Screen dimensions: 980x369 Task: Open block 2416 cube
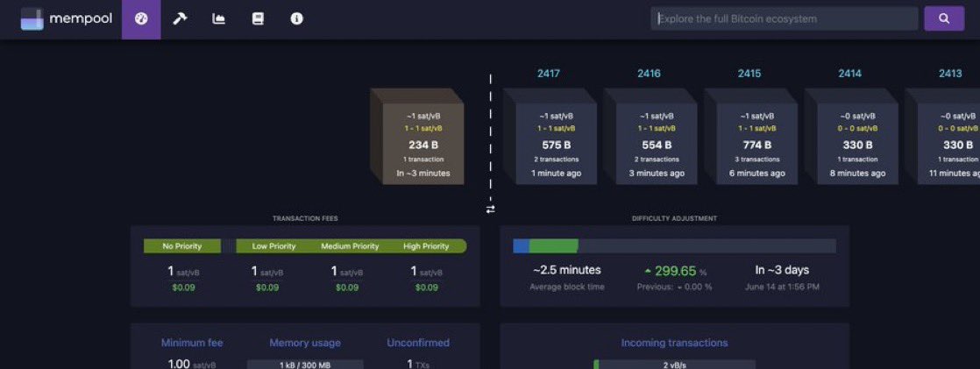coord(650,137)
